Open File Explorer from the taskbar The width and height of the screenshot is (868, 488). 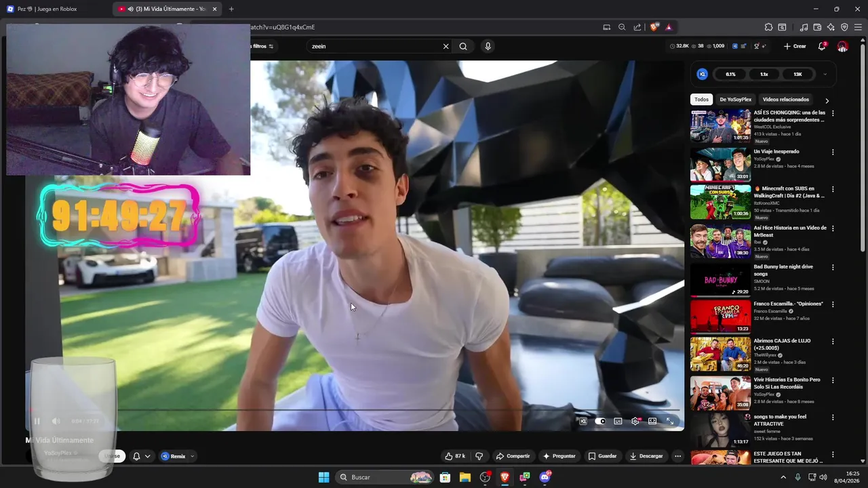click(465, 477)
